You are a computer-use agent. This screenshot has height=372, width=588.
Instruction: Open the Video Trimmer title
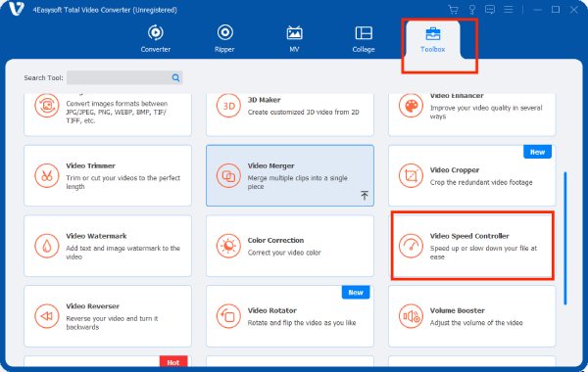(x=90, y=165)
